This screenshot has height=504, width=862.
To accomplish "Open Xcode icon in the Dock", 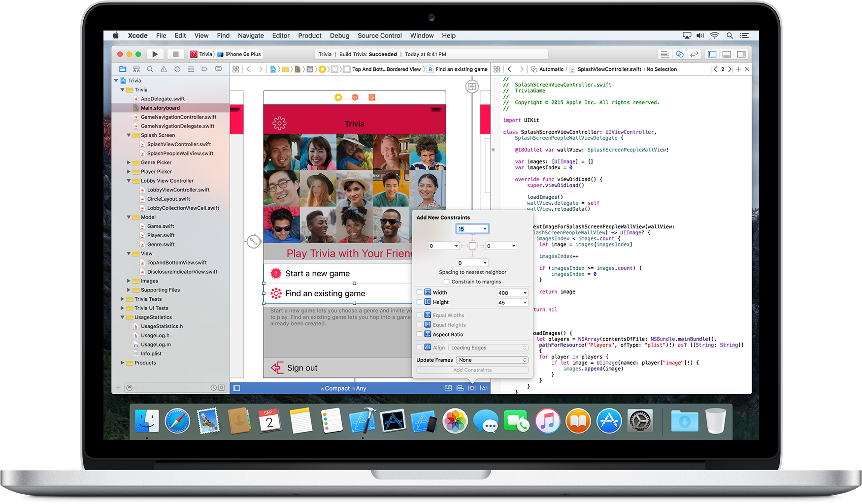I will point(363,421).
